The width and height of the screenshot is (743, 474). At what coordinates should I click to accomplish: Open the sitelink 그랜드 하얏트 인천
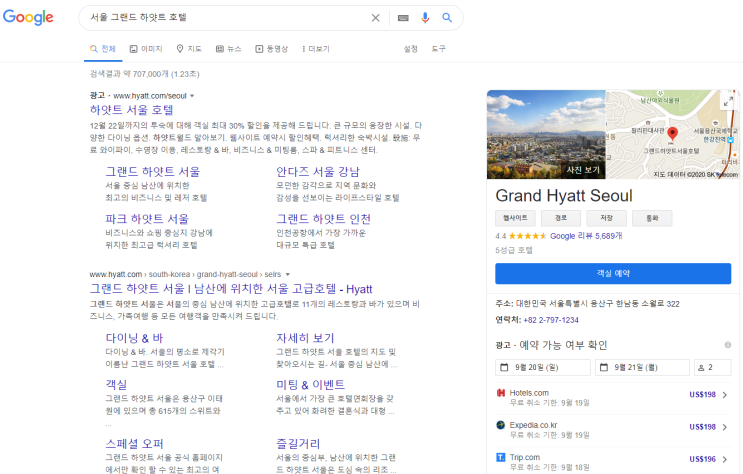pos(324,219)
